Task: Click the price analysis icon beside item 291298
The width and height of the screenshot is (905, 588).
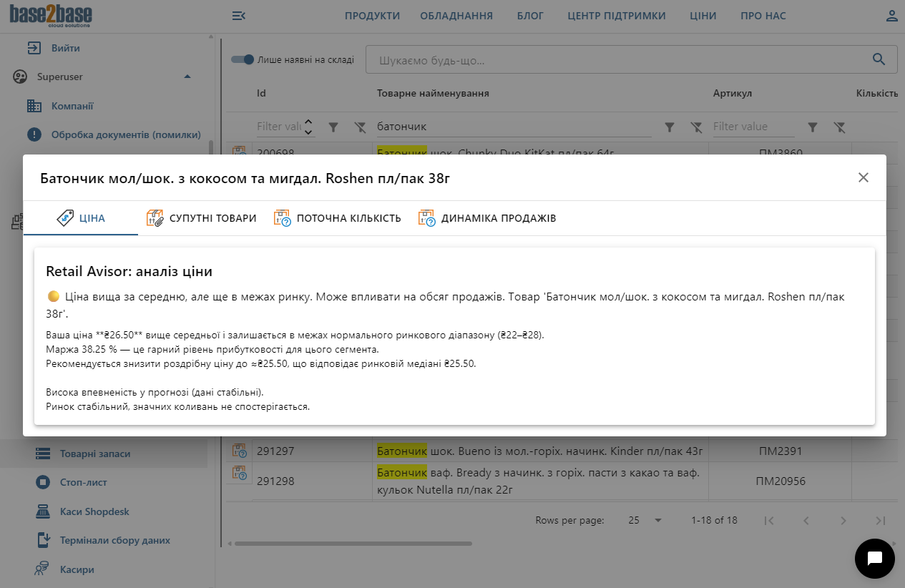Action: tap(239, 472)
